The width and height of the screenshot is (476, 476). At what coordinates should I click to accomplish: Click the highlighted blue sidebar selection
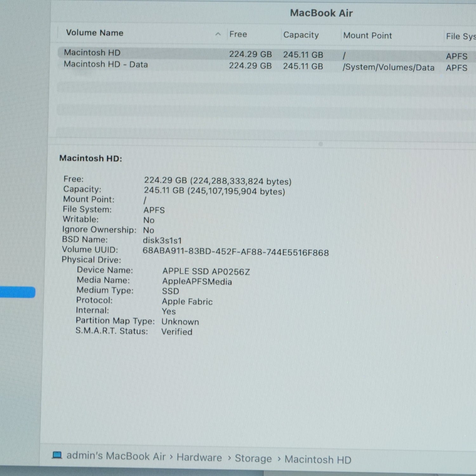17,292
